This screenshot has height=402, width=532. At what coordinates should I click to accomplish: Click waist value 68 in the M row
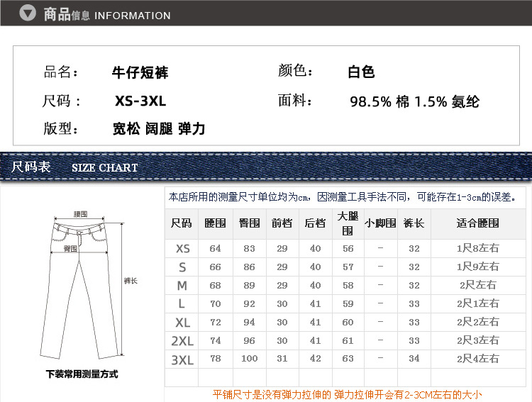tap(215, 286)
